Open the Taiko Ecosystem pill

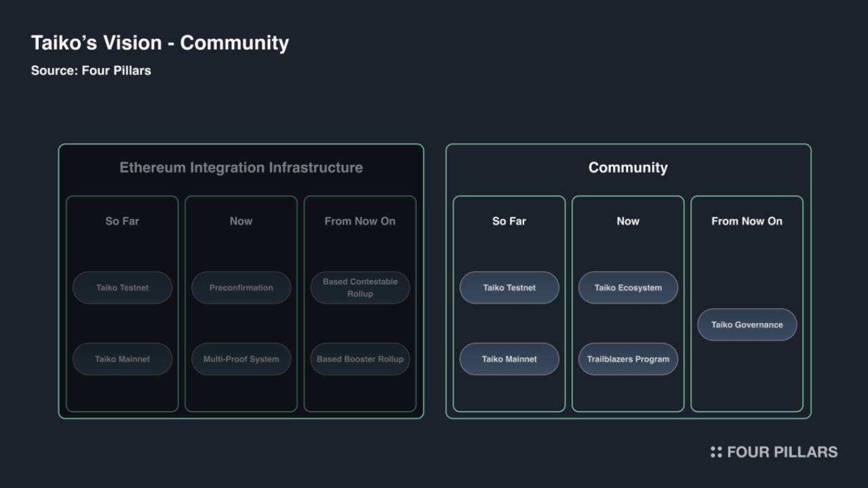point(628,288)
